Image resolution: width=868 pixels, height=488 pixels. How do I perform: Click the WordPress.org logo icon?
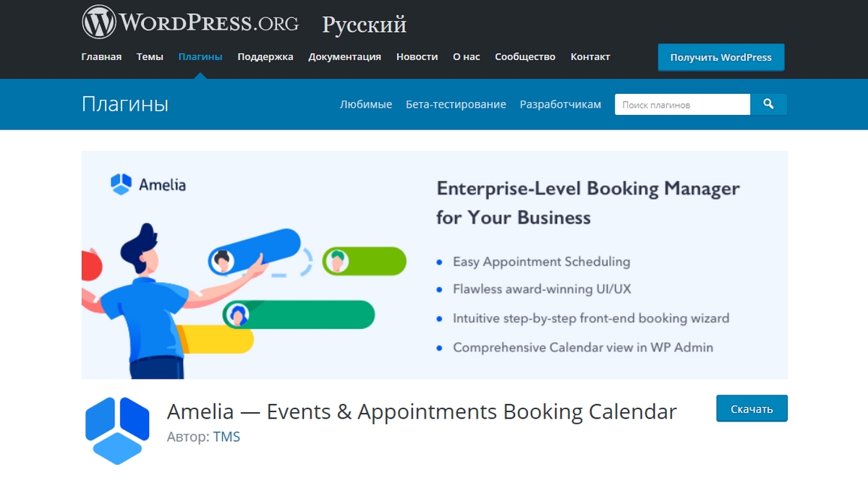pos(99,22)
